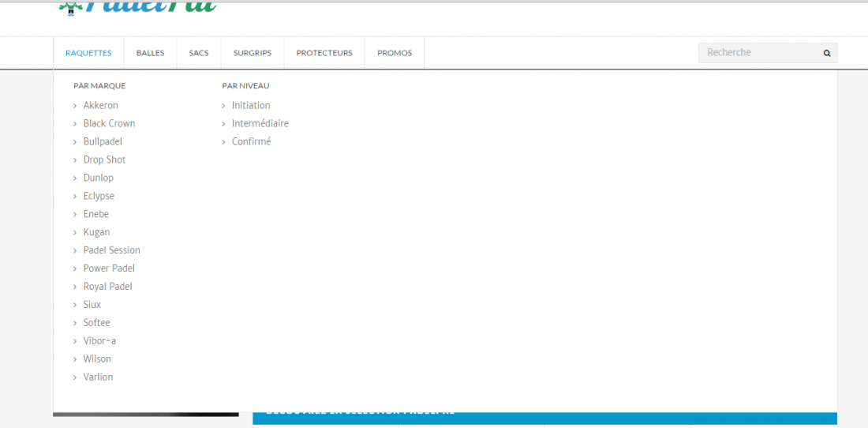
Task: Go to Padel Session rackets
Action: click(x=112, y=250)
